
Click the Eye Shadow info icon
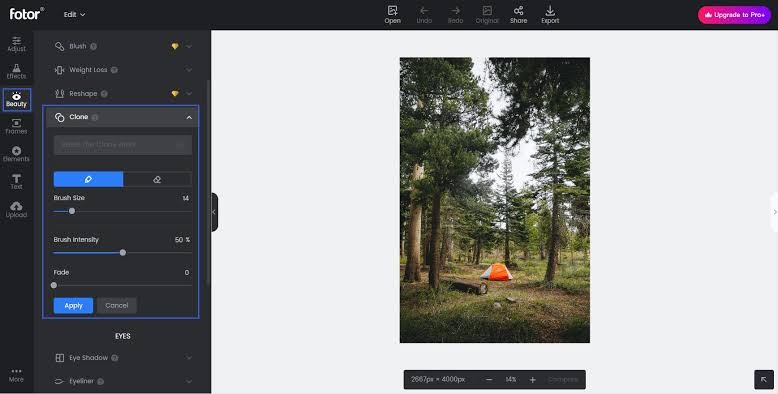tap(115, 358)
